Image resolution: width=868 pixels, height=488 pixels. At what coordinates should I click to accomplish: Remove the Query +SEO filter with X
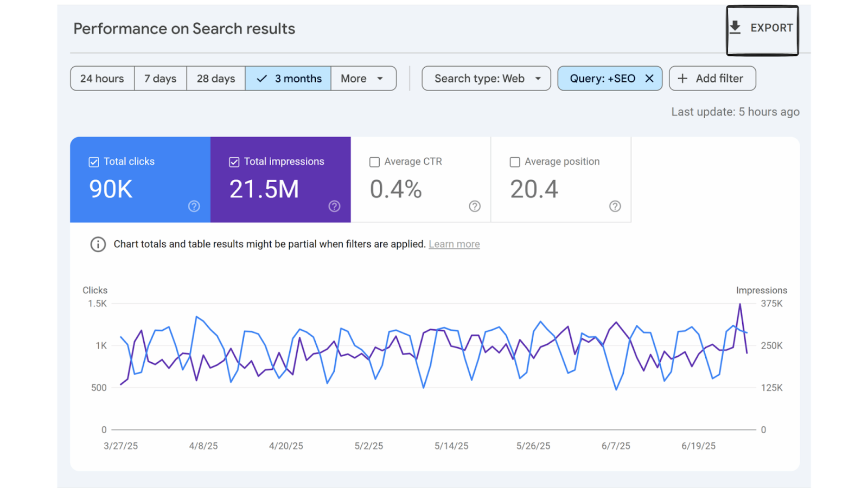(x=649, y=79)
